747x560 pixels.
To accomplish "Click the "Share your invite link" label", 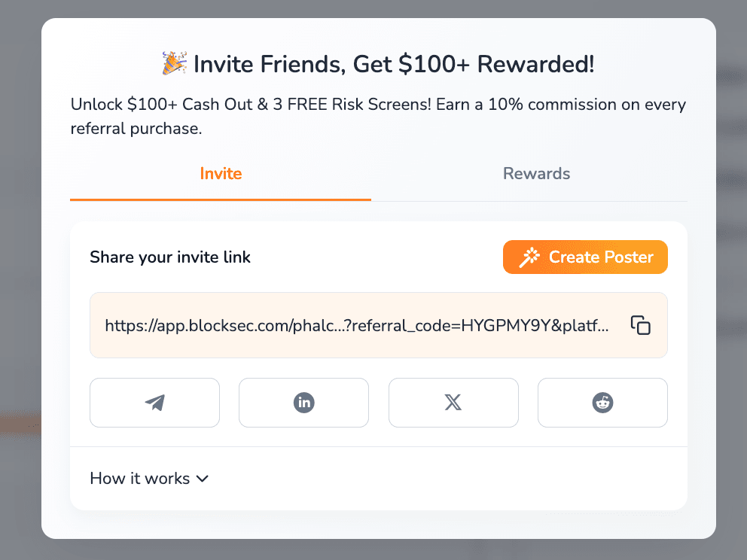I will click(x=170, y=257).
